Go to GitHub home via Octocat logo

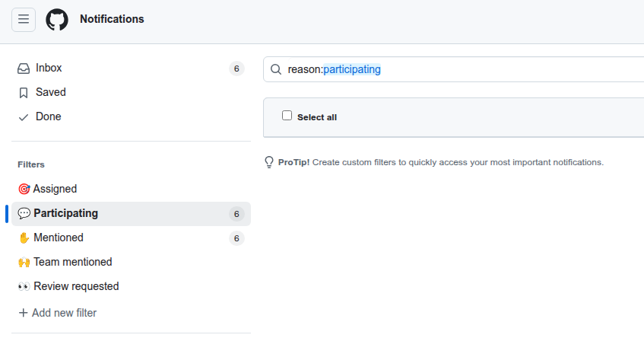pos(57,19)
